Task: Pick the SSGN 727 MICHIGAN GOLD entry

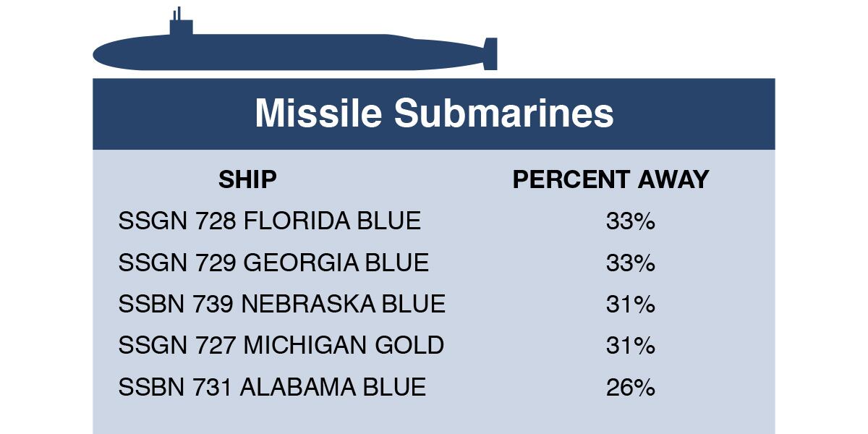Action: (281, 345)
